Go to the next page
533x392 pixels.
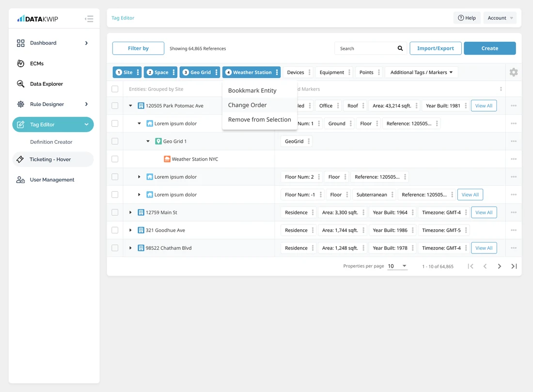pos(500,267)
